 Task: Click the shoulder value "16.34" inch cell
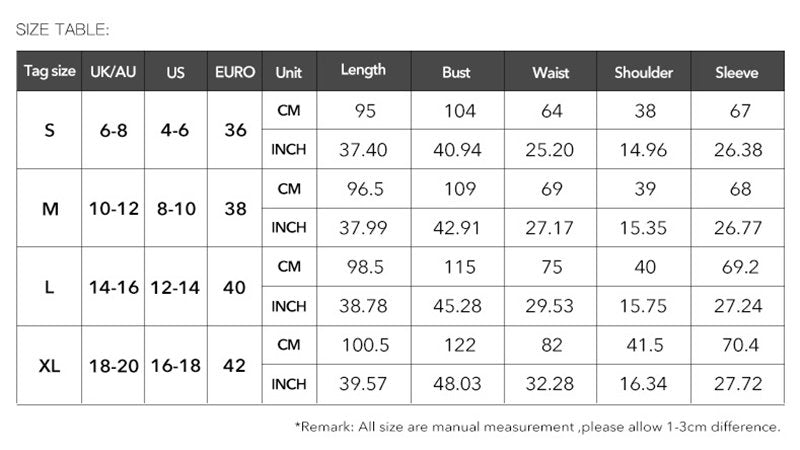[645, 385]
